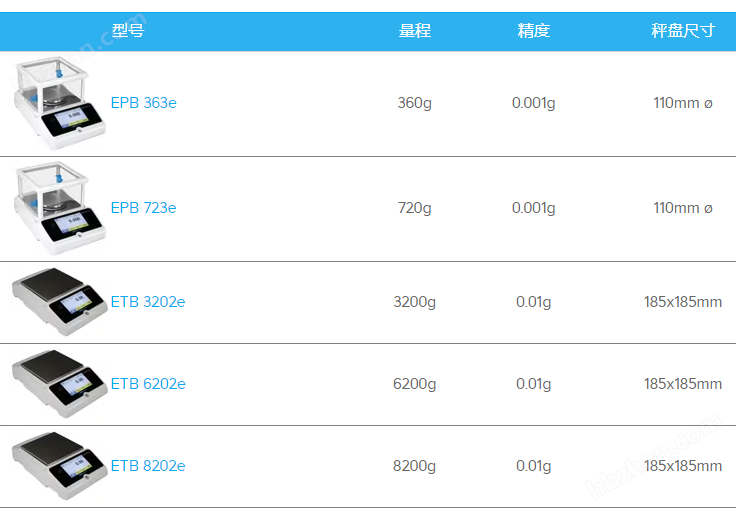Click the 秤盘尺寸 column header

(683, 31)
